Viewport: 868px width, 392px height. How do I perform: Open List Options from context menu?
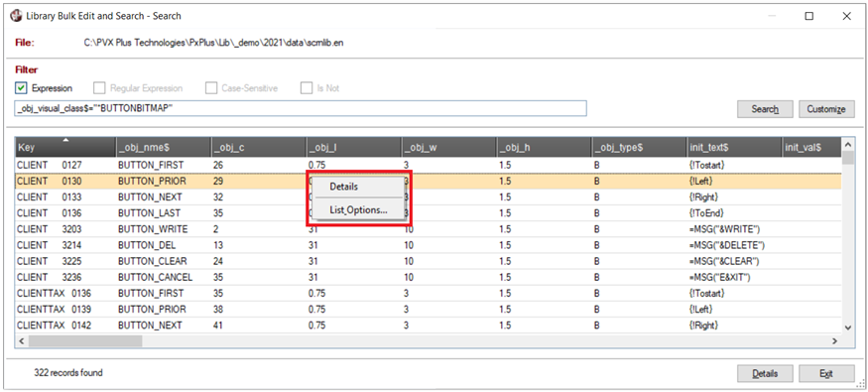coord(358,209)
